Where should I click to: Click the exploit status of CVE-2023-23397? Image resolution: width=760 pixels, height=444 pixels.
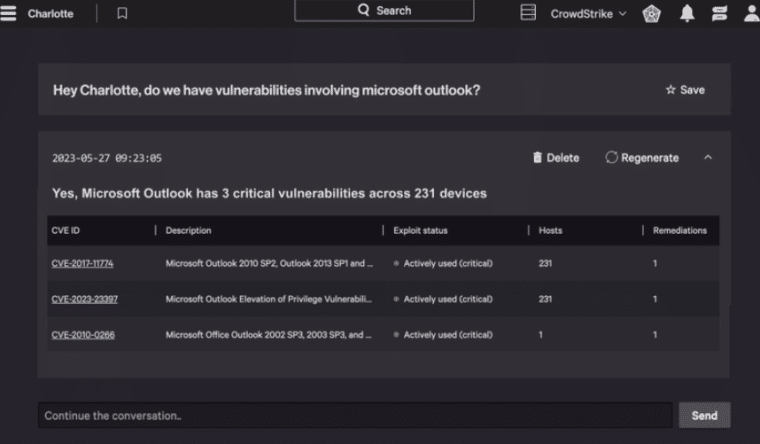443,299
